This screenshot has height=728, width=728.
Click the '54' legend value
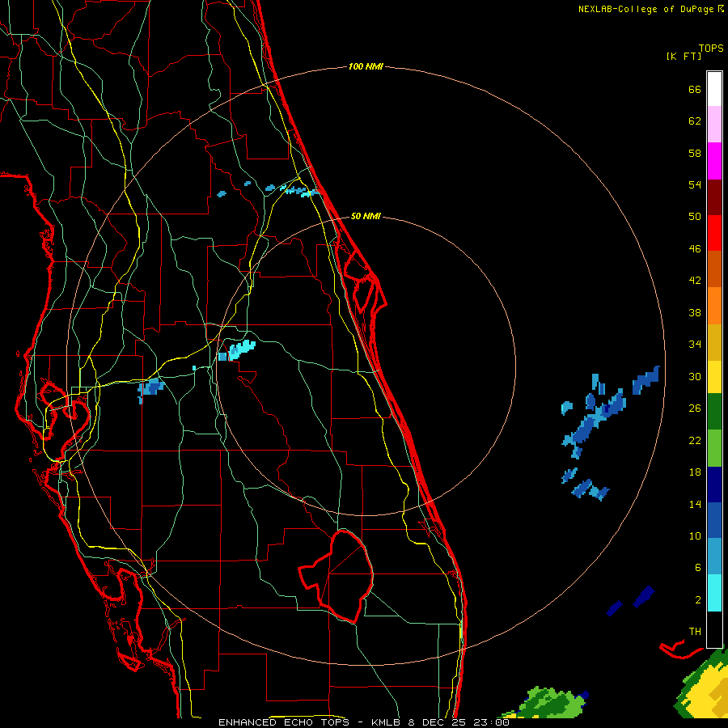tap(695, 184)
